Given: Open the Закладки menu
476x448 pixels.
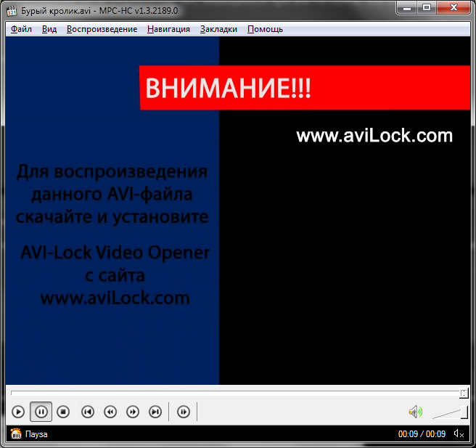Looking at the screenshot, I should pyautogui.click(x=218, y=29).
